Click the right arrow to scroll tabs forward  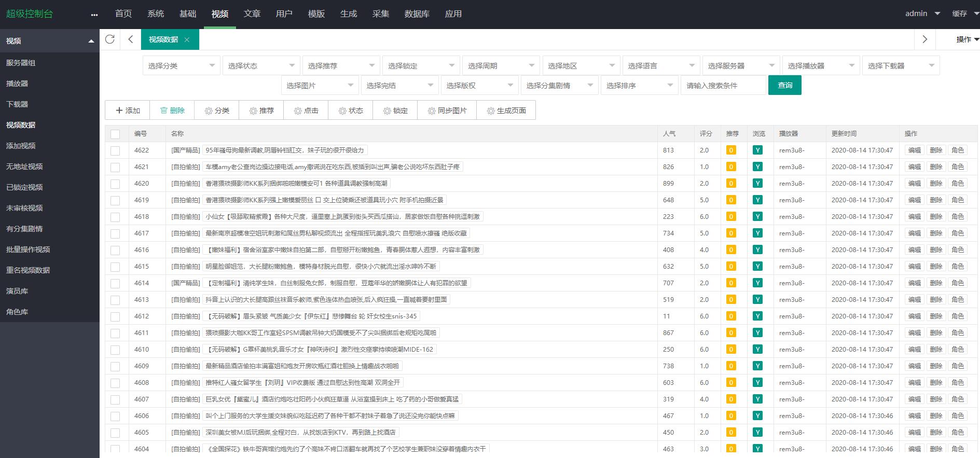(924, 39)
